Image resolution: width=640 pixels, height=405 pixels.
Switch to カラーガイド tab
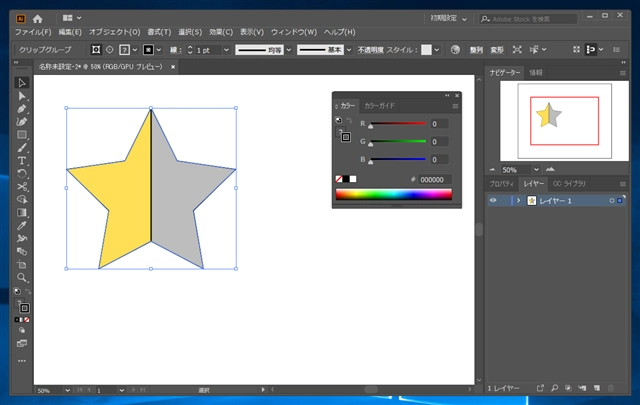379,106
